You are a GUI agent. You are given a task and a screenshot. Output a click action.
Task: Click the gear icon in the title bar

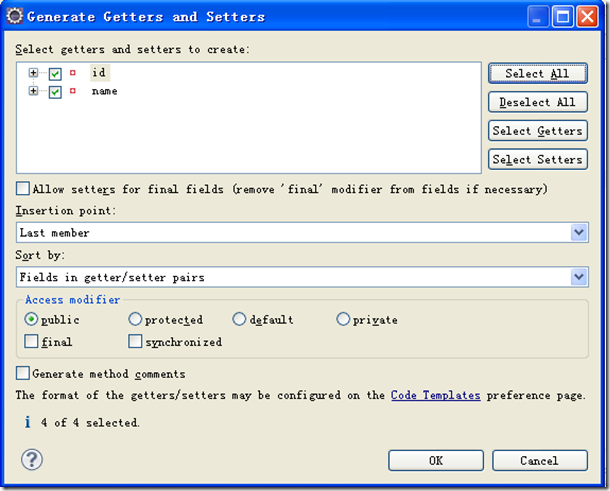(x=15, y=16)
